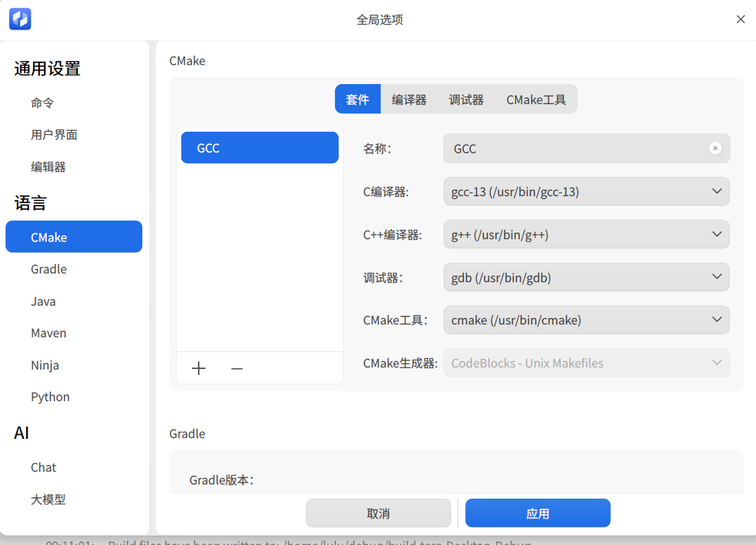This screenshot has width=756, height=545.
Task: Click the app logo icon in title bar
Action: (x=20, y=19)
